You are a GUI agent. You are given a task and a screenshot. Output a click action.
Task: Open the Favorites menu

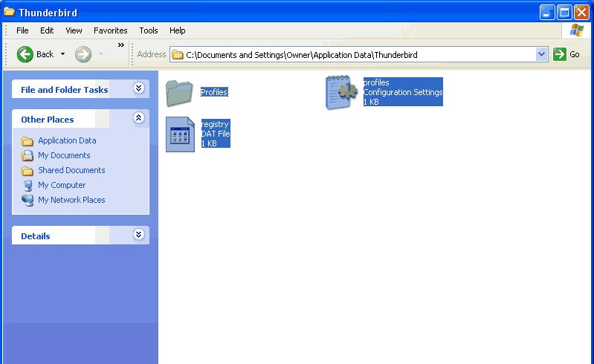tap(111, 30)
